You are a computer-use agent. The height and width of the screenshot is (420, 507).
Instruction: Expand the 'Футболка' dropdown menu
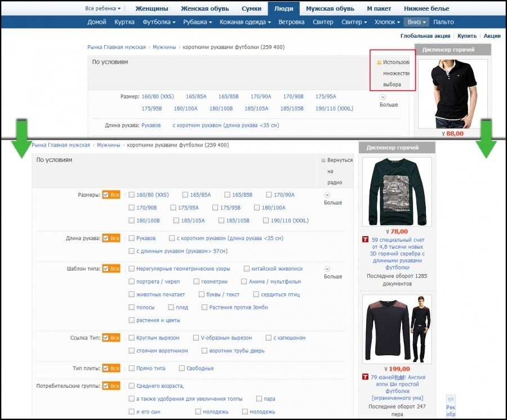[159, 22]
